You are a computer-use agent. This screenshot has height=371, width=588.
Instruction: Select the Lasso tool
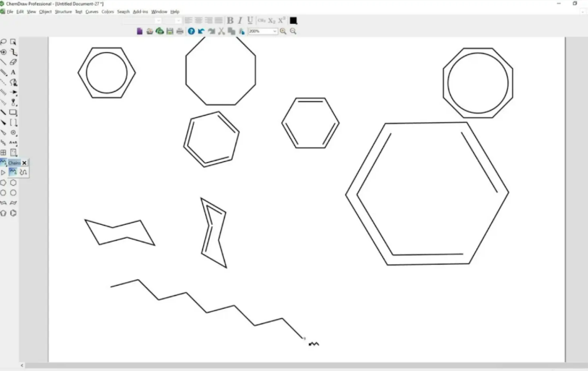coord(4,42)
